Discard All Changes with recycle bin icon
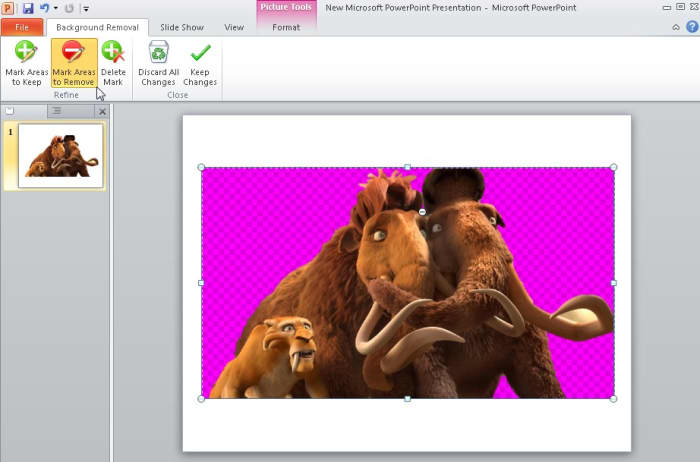700x462 pixels. (158, 63)
